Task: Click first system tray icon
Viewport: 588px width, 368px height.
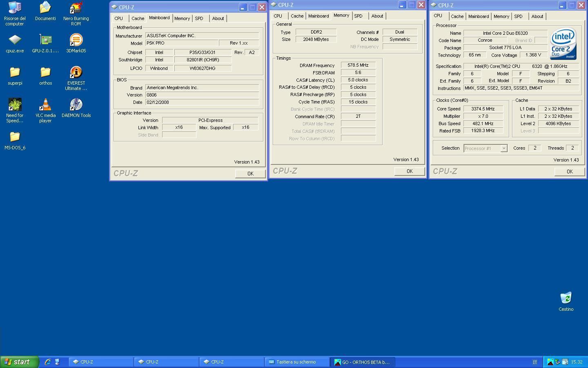Action: point(550,362)
